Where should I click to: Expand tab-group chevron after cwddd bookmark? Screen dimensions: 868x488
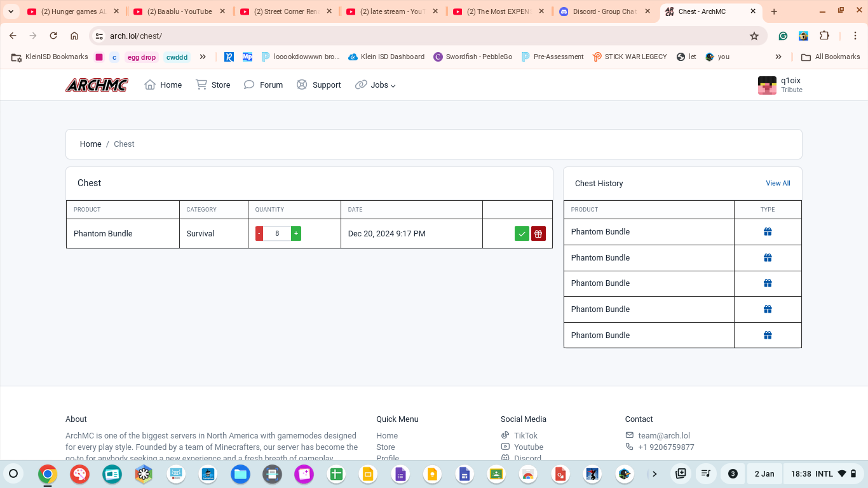(203, 57)
